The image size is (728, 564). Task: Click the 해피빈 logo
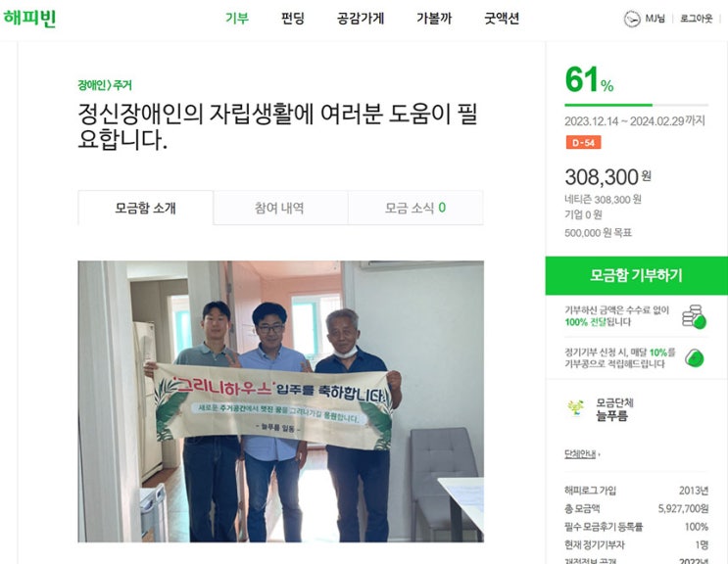point(29,19)
